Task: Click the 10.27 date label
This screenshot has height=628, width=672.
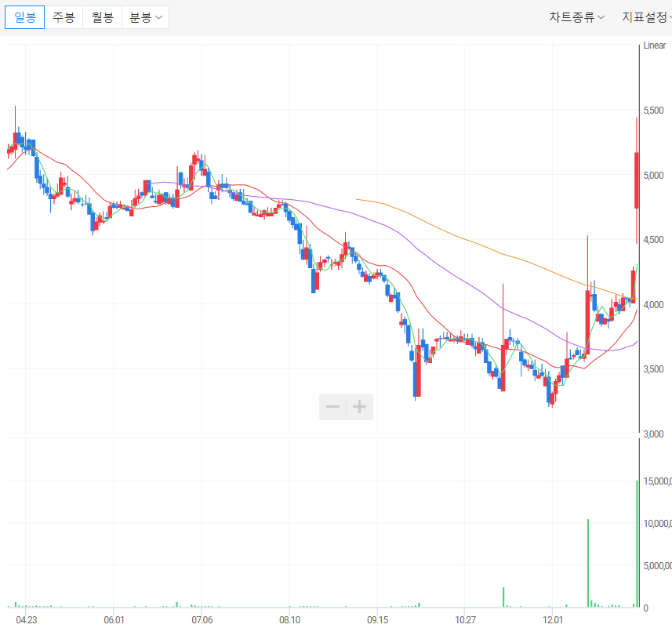Action: coord(466,620)
